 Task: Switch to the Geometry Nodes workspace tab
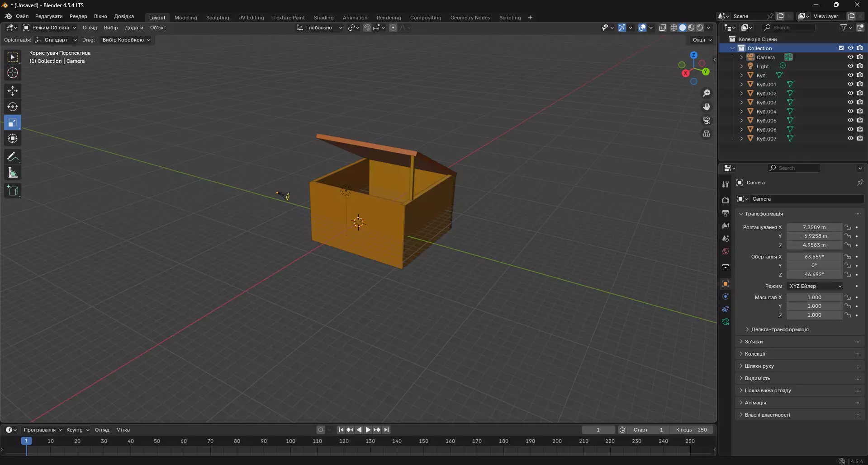[x=470, y=18]
